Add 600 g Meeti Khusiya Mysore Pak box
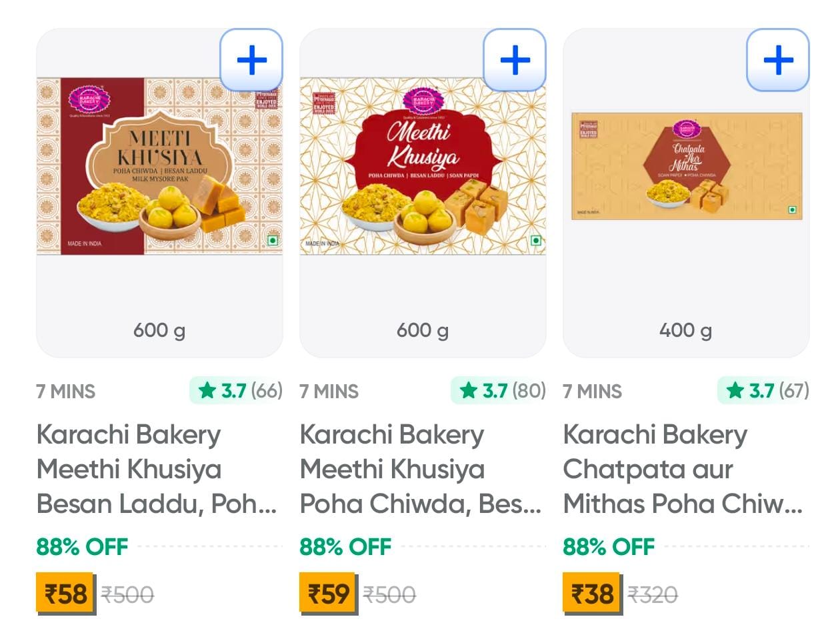Viewport: 840px width, 625px height. pyautogui.click(x=251, y=61)
